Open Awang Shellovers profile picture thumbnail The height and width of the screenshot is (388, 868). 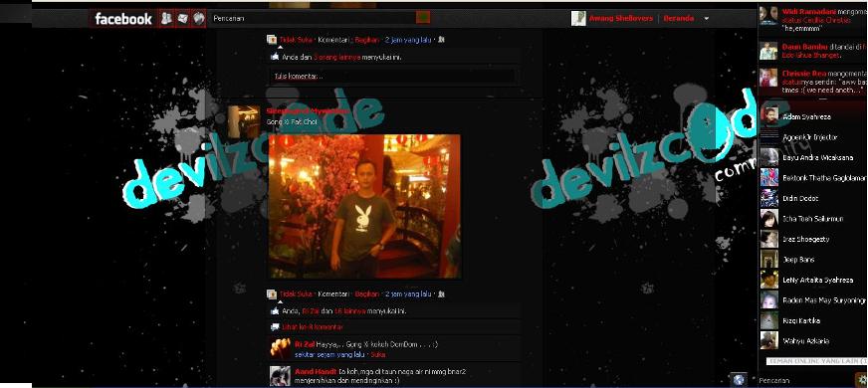tap(578, 18)
